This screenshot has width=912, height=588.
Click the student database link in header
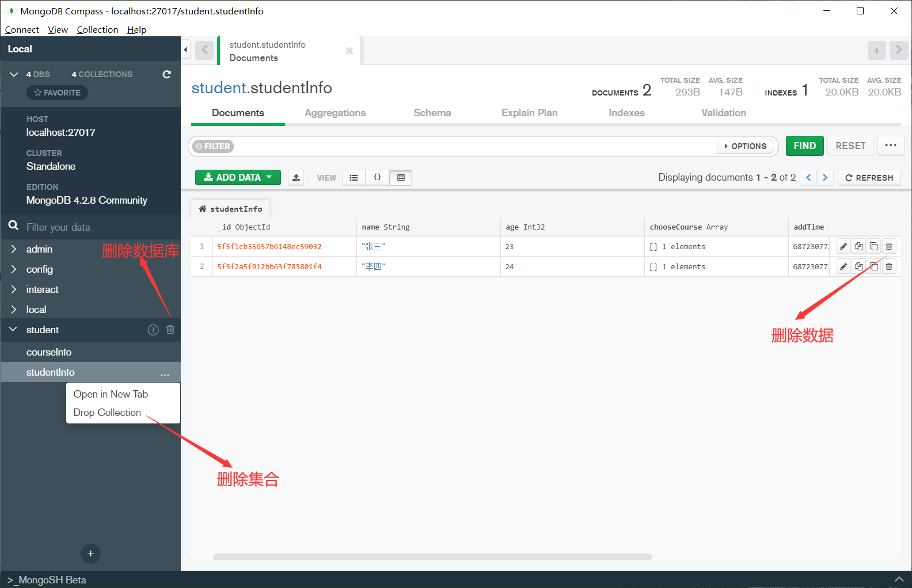[x=219, y=87]
